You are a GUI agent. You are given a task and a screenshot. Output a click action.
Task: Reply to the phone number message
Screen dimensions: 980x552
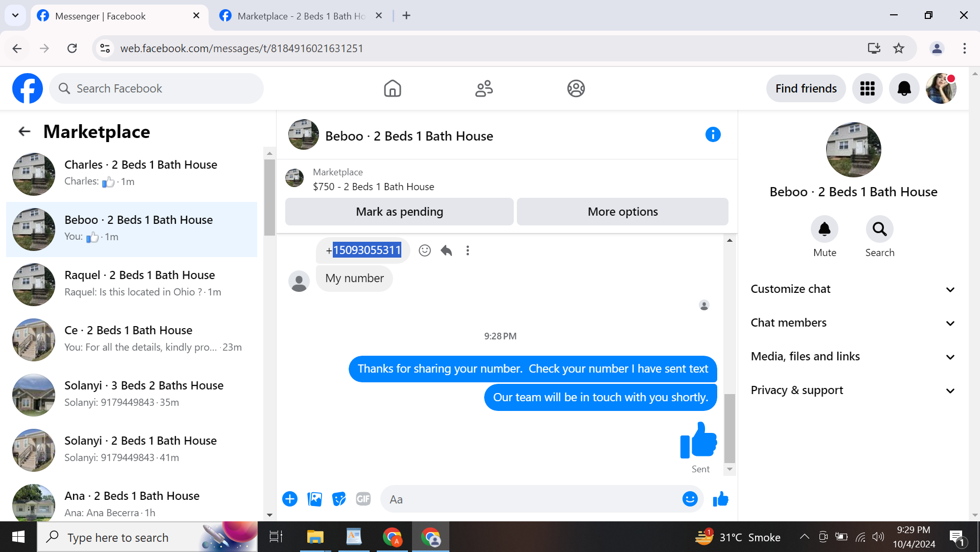tap(446, 250)
